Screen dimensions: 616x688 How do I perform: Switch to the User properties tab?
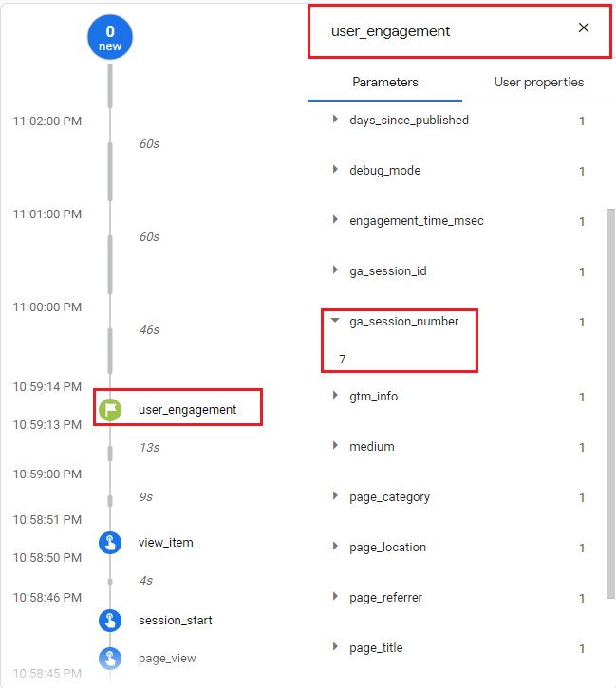coord(539,82)
